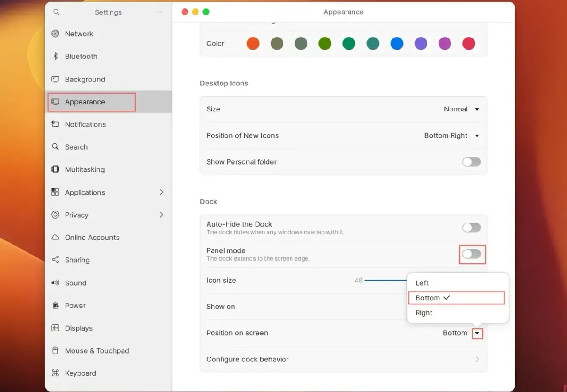Open Multitasking settings via its icon
The width and height of the screenshot is (567, 392).
55,169
